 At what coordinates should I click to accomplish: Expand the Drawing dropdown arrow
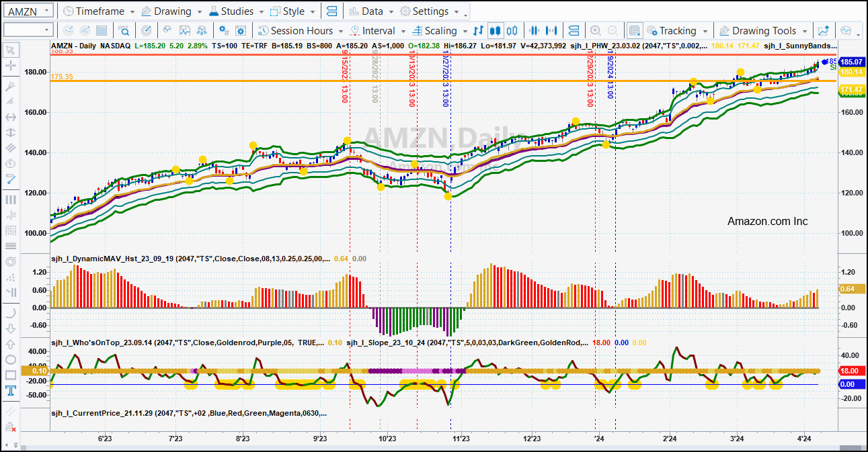199,12
